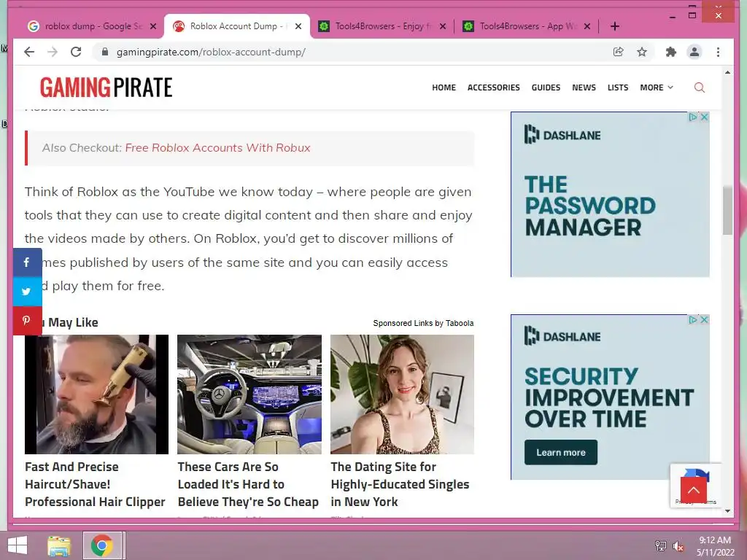
Task: Open Fast And Precise Haircut headline
Action: coord(96,484)
